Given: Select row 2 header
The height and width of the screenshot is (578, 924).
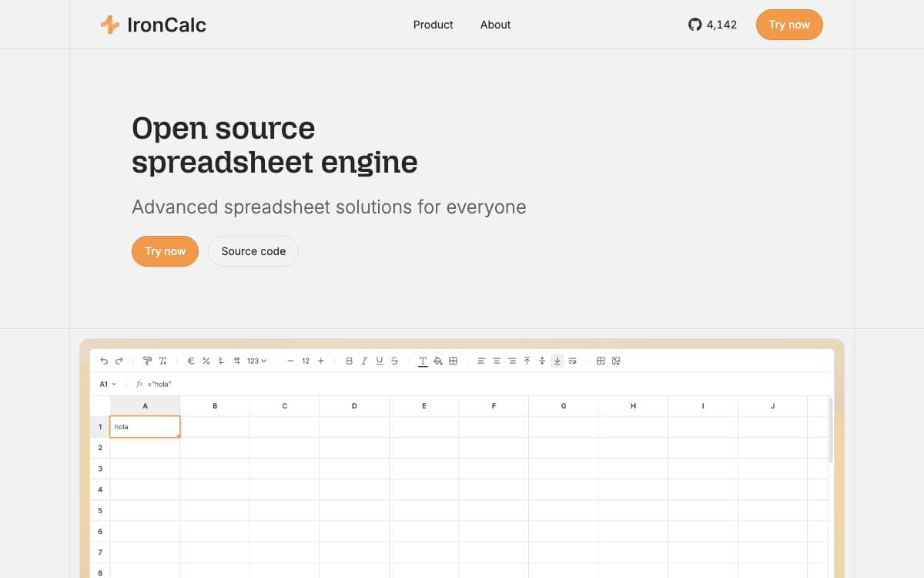Looking at the screenshot, I should coord(100,448).
